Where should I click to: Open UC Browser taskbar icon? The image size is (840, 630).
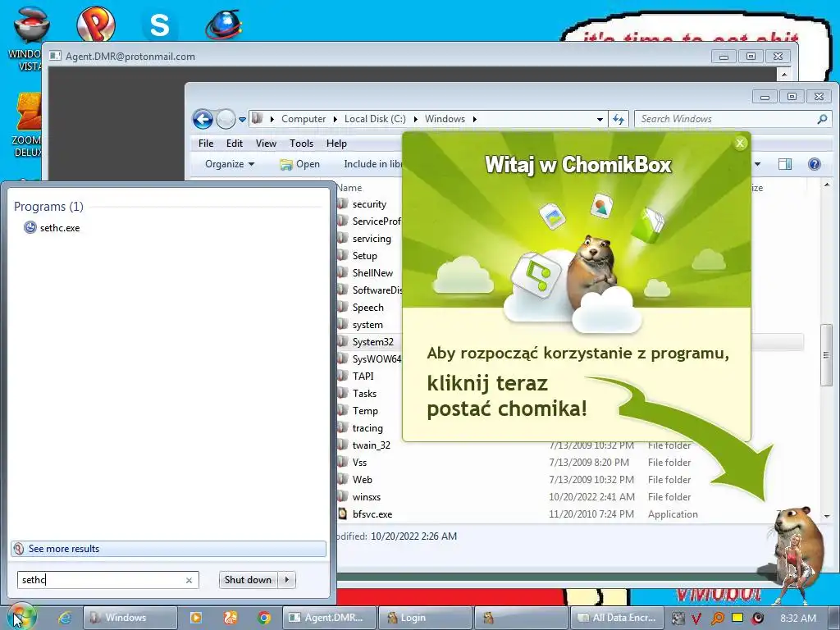coord(231,618)
